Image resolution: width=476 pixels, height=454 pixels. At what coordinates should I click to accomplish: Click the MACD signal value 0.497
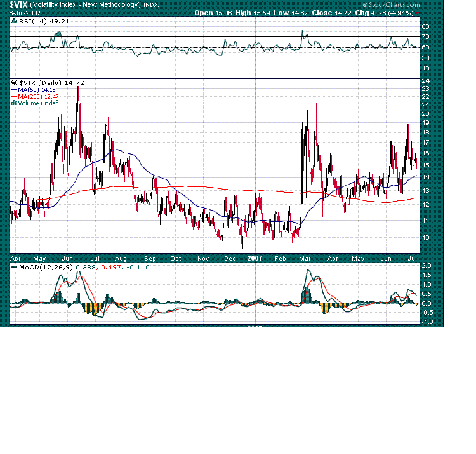(x=111, y=267)
